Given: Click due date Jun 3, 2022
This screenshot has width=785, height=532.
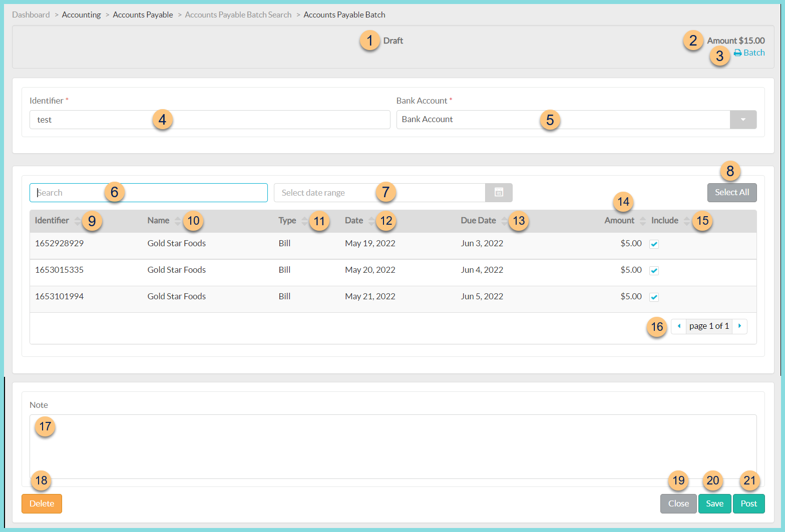Looking at the screenshot, I should [482, 243].
